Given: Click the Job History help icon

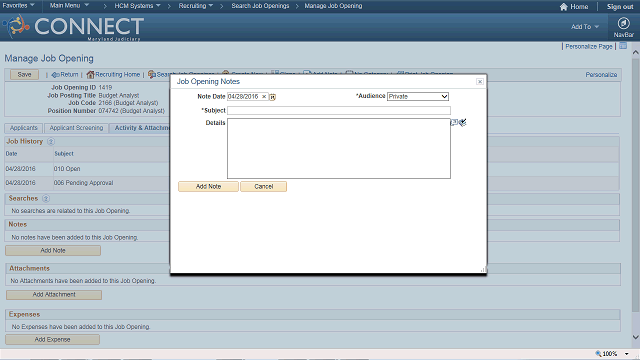Looking at the screenshot, I should click(51, 142).
